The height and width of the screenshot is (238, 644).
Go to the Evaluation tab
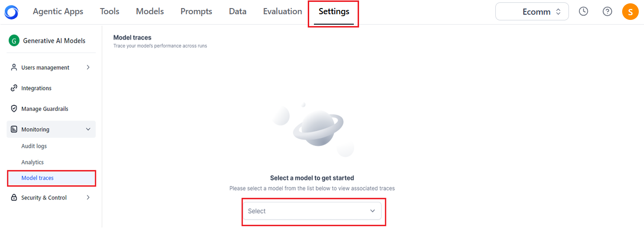coord(283,11)
